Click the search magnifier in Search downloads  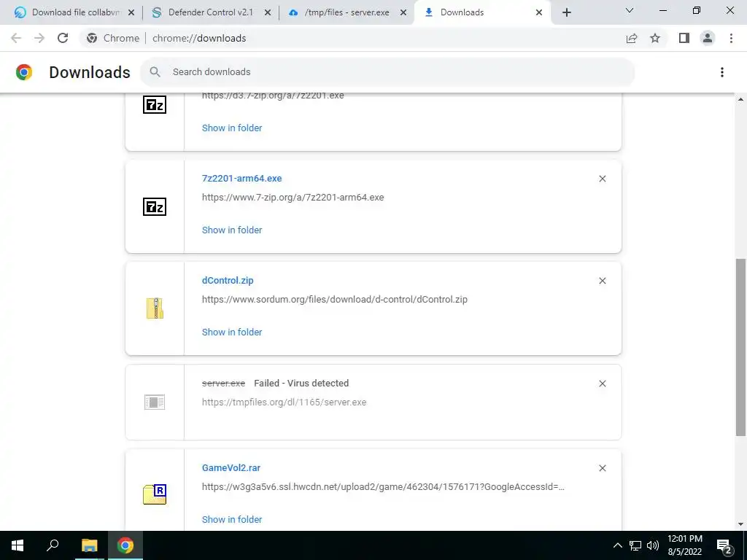155,72
